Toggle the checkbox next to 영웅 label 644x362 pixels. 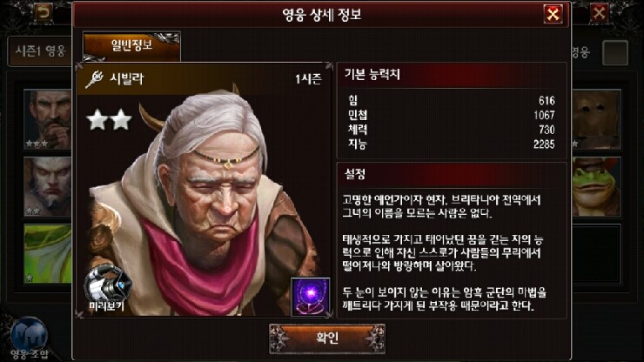(614, 53)
